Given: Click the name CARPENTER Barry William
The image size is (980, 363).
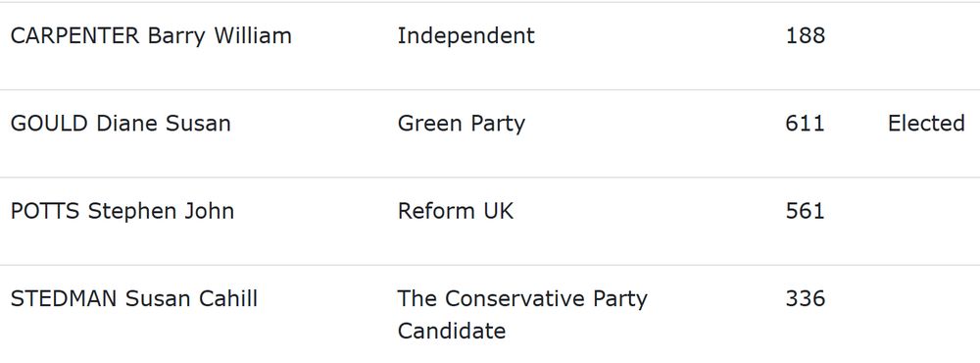Looking at the screenshot, I should click(x=151, y=36).
